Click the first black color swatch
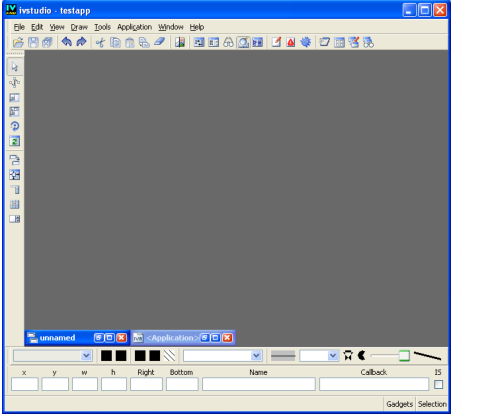The width and height of the screenshot is (492, 415). pos(106,356)
